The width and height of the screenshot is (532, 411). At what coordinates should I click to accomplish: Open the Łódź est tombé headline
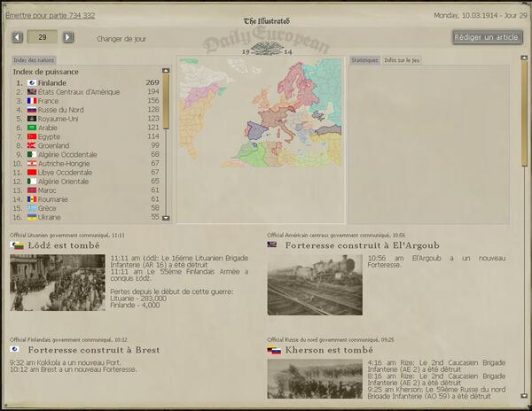(x=64, y=245)
